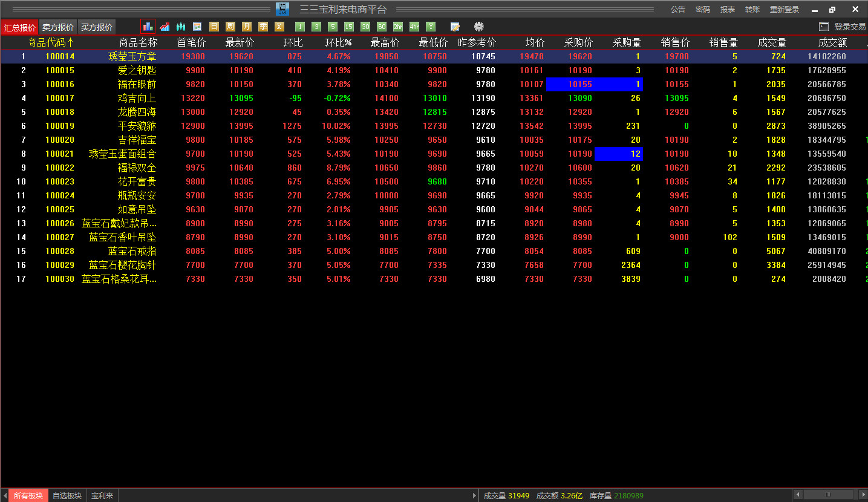The height and width of the screenshot is (502, 868).
Task: Open the notepad edit icon in toolbar
Action: [x=455, y=27]
